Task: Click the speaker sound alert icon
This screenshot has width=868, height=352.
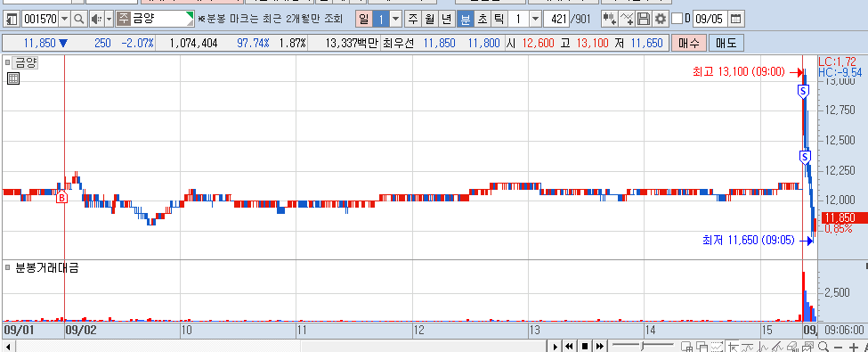Action: [x=96, y=20]
